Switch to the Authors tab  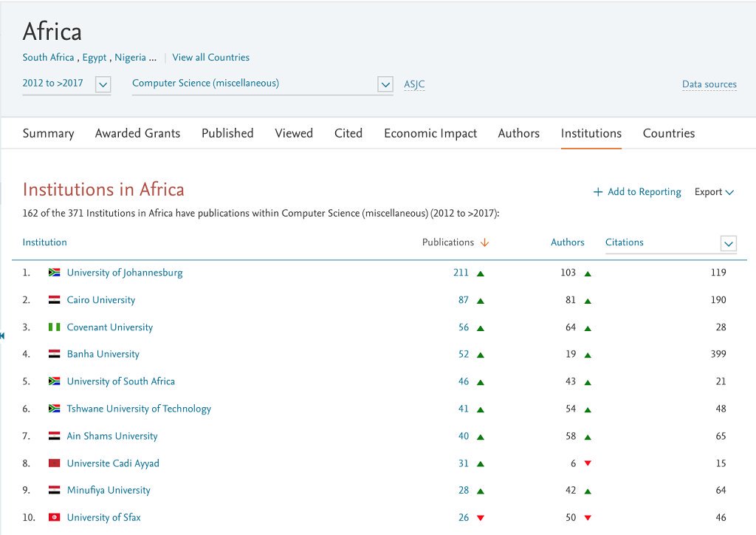[518, 133]
